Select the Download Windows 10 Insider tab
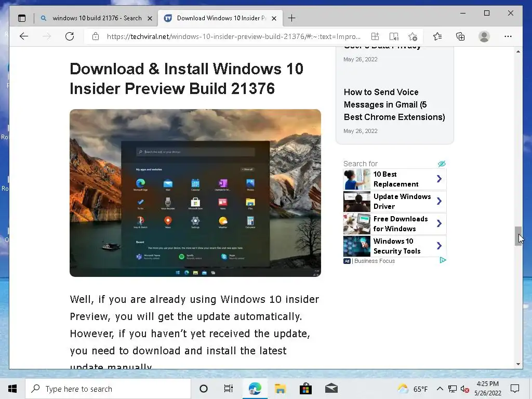 click(220, 18)
